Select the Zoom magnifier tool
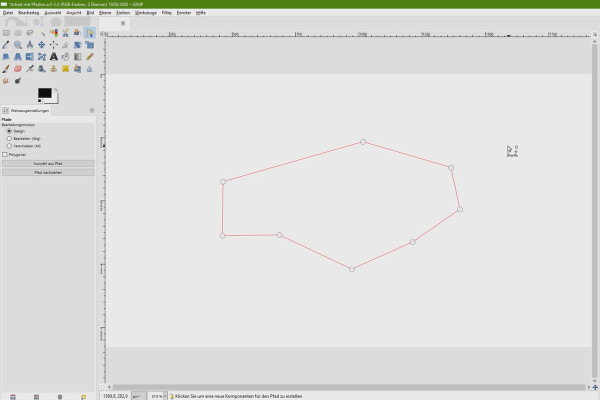 18,45
